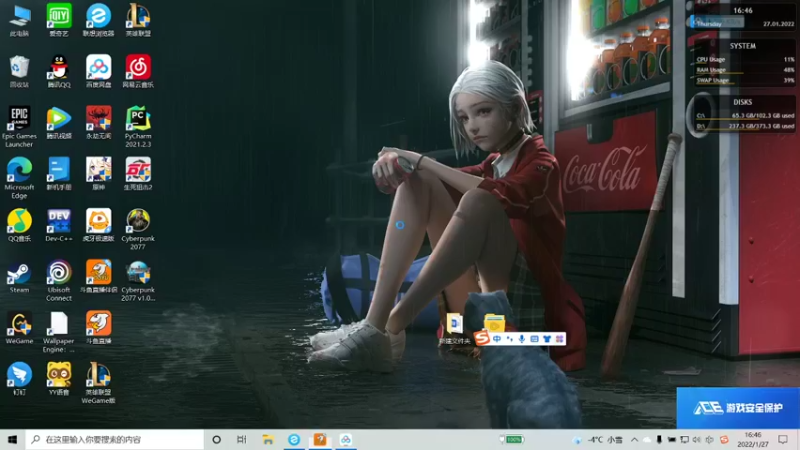Image resolution: width=800 pixels, height=450 pixels.
Task: Click the microphone device tray icon next to OneDrive
Action: click(x=659, y=439)
